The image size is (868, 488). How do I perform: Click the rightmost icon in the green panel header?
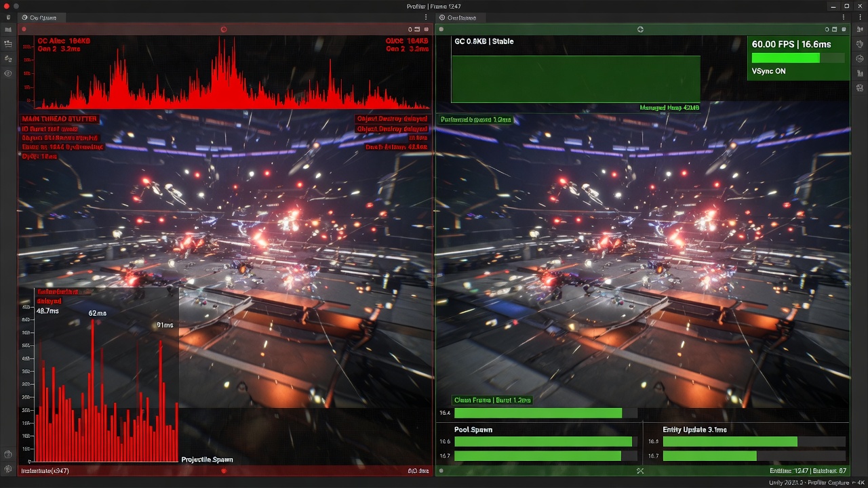pyautogui.click(x=842, y=29)
